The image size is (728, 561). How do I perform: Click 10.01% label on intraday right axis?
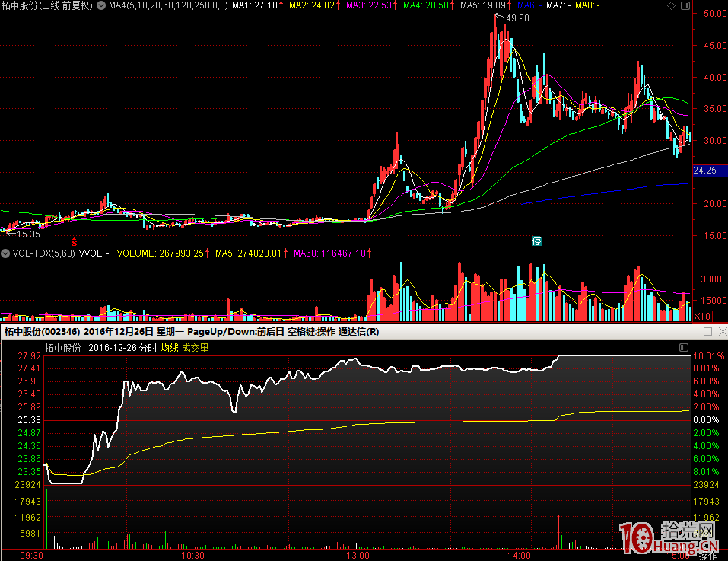[x=708, y=356]
